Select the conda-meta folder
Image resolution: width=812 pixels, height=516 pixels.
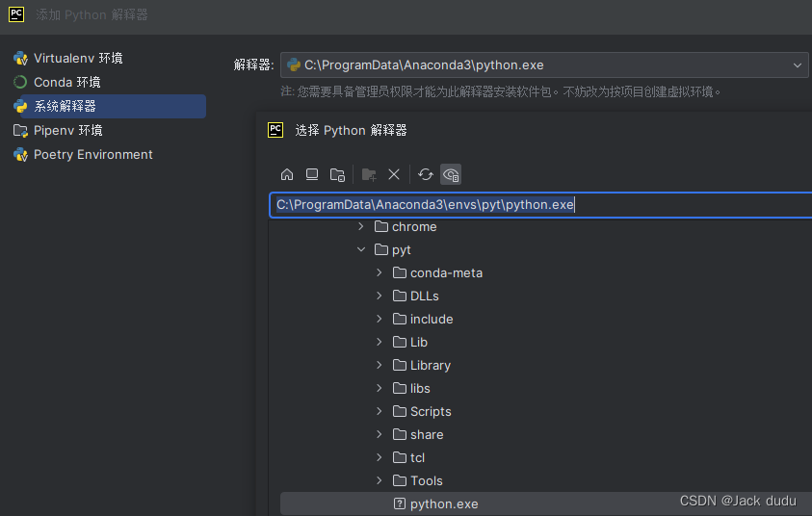[x=437, y=272]
